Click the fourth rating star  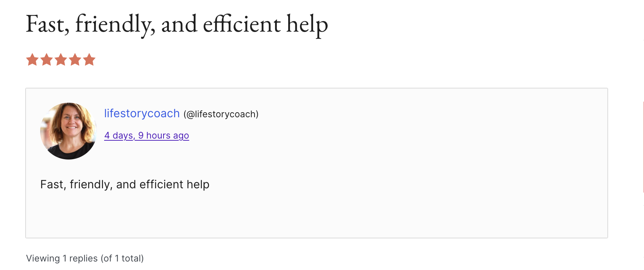click(75, 60)
